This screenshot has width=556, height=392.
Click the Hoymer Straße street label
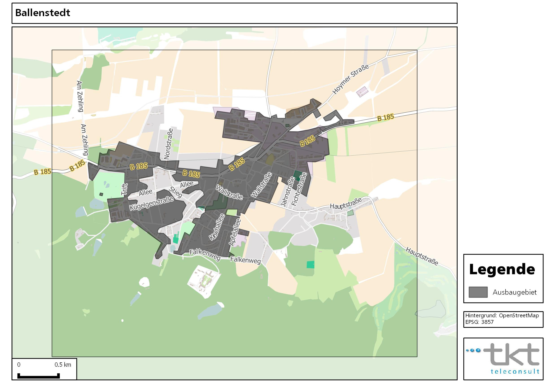pyautogui.click(x=351, y=79)
